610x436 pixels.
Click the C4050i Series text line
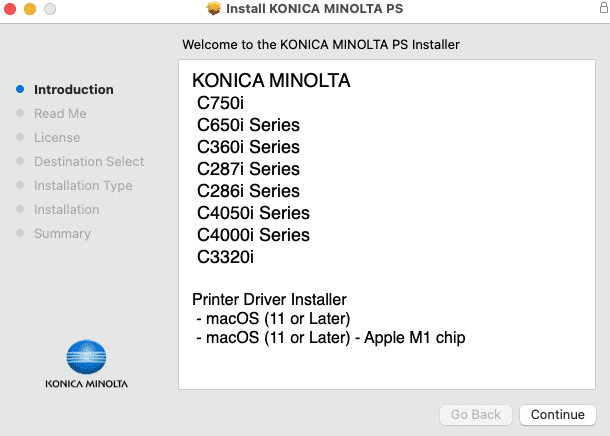tap(253, 213)
